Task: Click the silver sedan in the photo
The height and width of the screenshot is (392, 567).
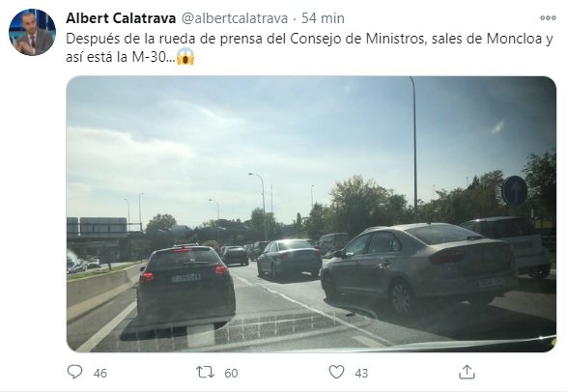Action: coord(419,267)
